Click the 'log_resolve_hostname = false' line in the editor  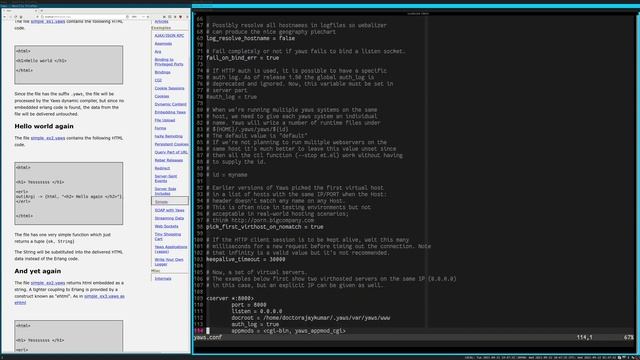point(250,38)
